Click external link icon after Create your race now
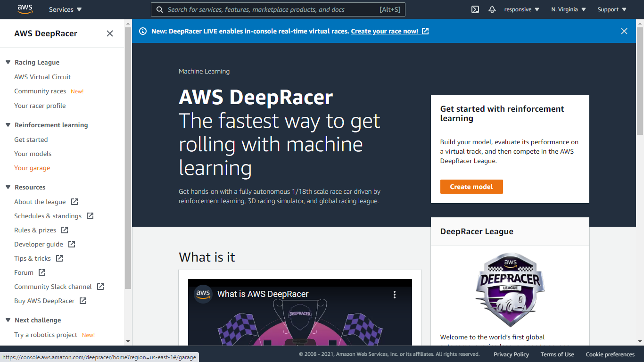Image resolution: width=644 pixels, height=362 pixels. point(425,31)
